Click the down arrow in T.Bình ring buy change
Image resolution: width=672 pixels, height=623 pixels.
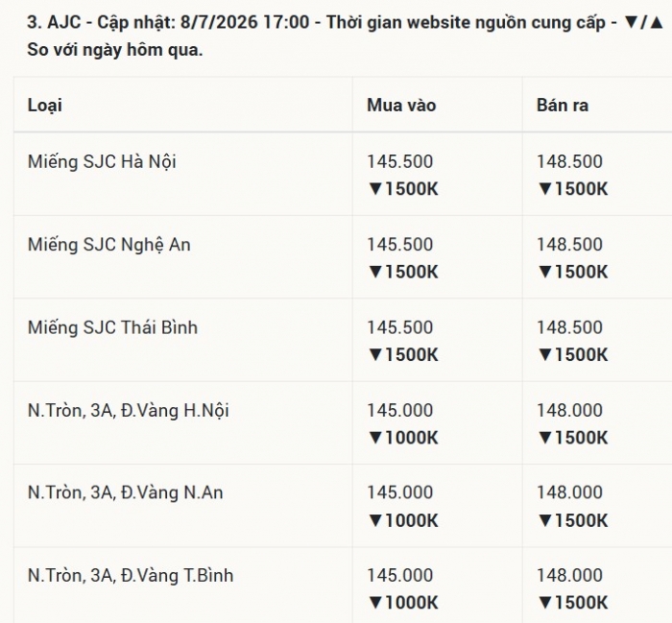pyautogui.click(x=375, y=603)
